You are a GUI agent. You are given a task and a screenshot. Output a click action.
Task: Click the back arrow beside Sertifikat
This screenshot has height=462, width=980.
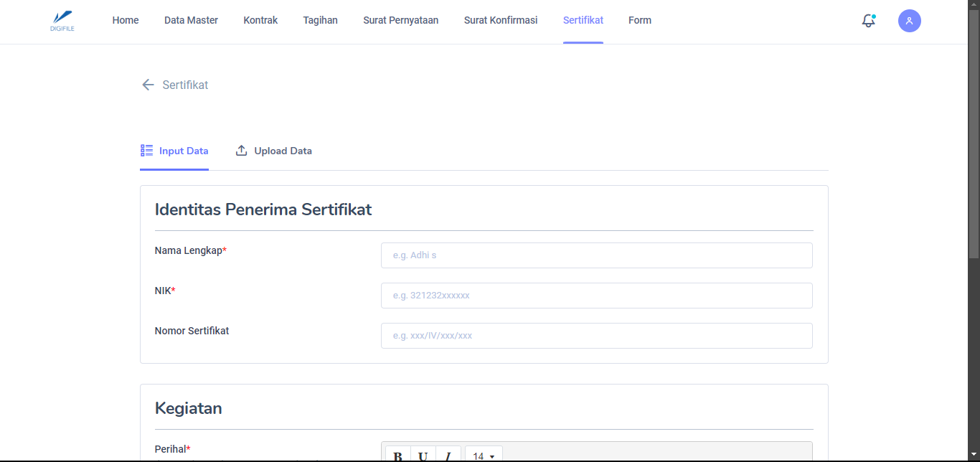(148, 85)
